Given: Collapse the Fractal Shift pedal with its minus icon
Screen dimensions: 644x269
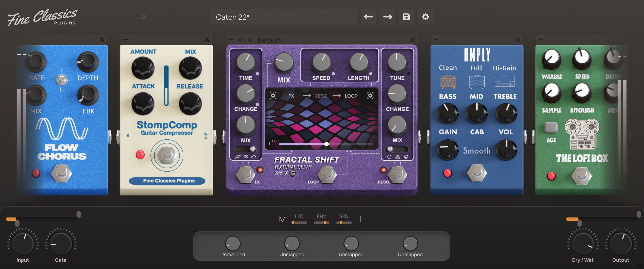Looking at the screenshot, I should (231, 40).
